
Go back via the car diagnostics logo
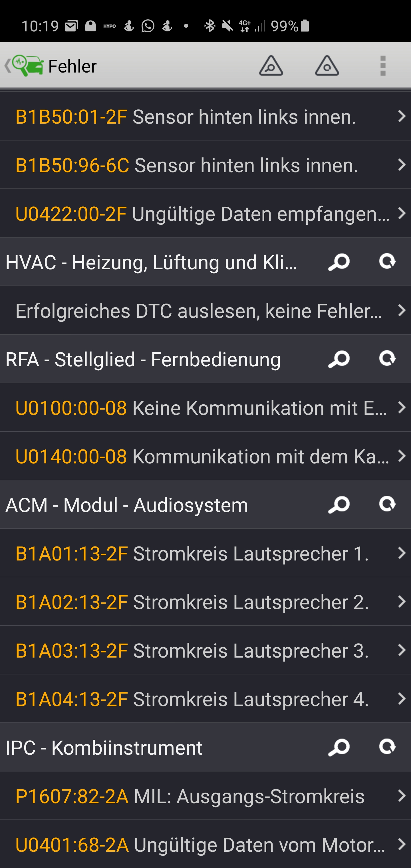click(24, 66)
